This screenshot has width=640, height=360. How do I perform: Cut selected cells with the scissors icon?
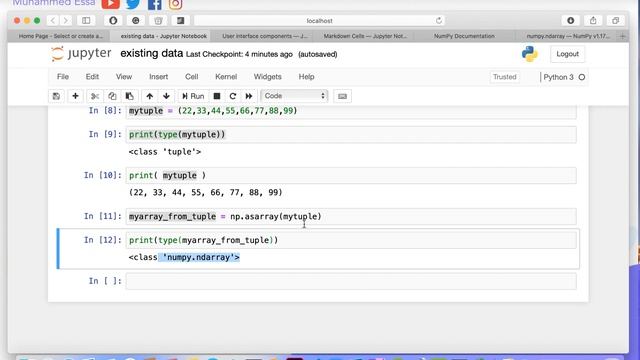coord(95,96)
